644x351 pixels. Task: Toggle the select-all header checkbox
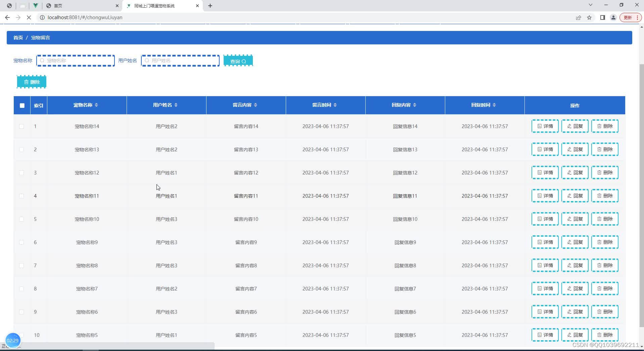click(22, 106)
